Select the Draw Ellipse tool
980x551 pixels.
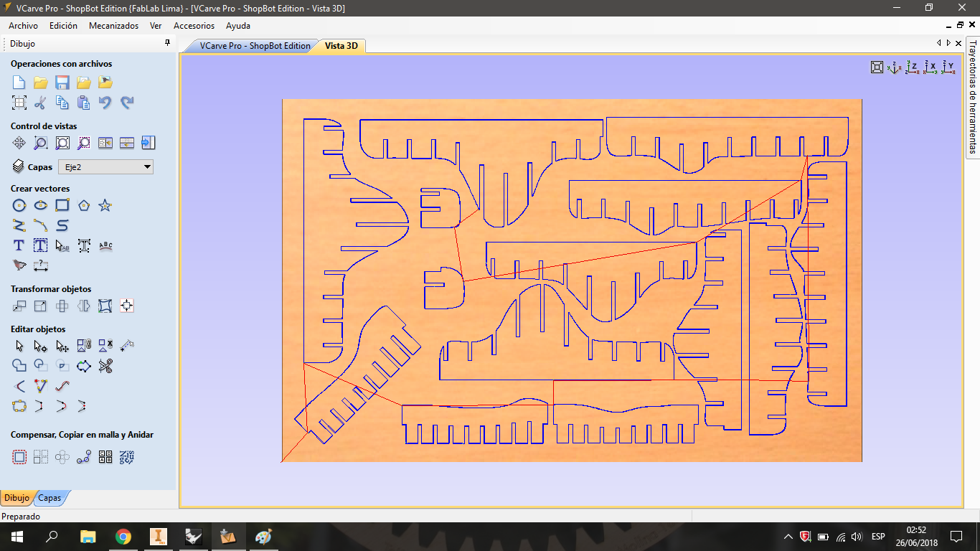tap(41, 205)
